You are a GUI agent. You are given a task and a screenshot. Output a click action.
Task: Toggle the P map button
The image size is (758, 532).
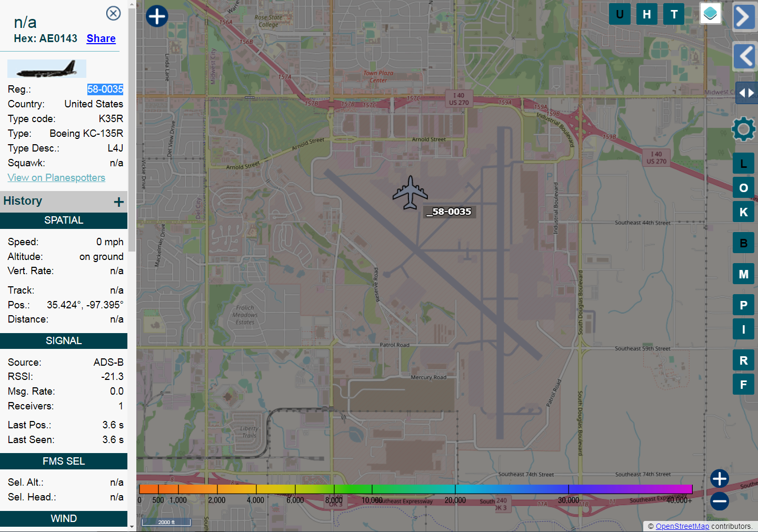[743, 305]
